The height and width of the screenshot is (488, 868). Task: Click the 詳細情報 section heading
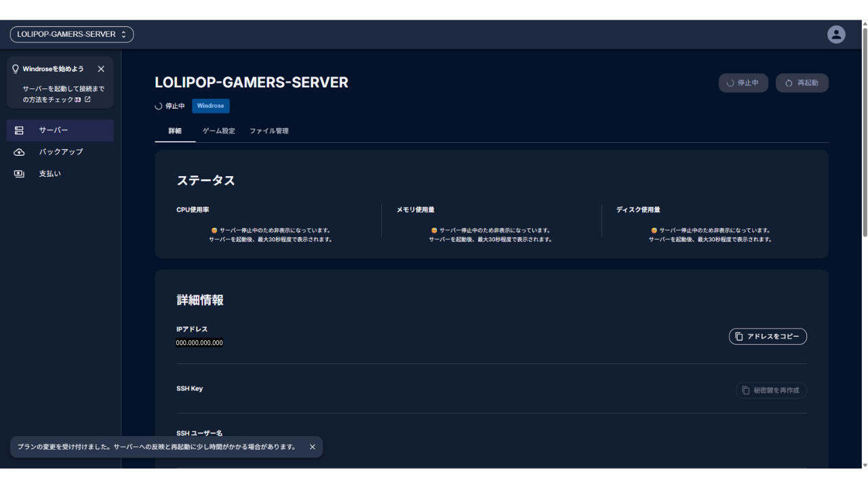pos(200,300)
